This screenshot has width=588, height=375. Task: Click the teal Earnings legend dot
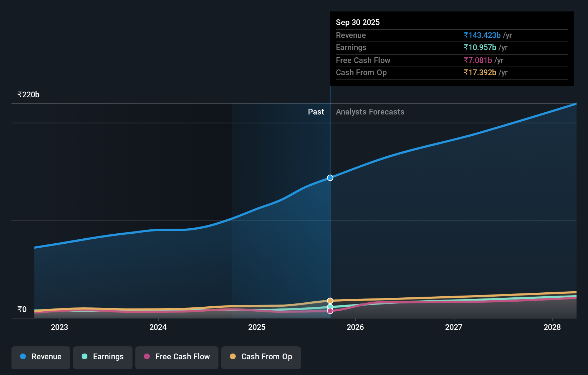(84, 357)
